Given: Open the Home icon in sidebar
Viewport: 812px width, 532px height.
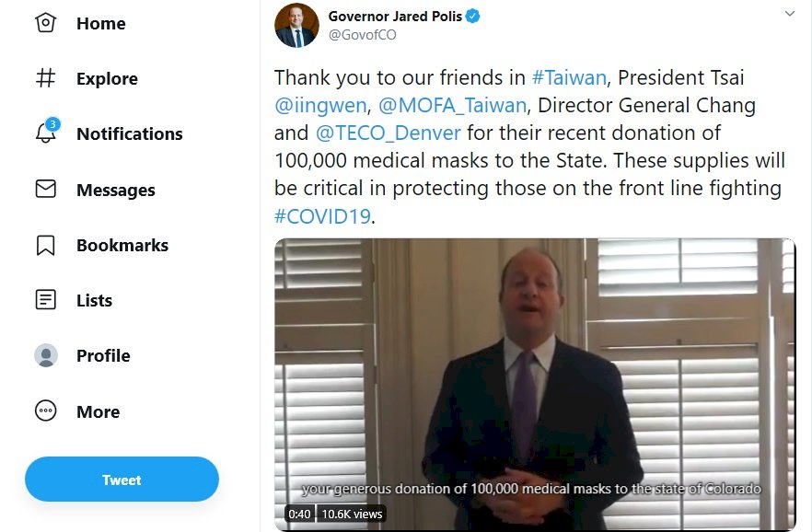Looking at the screenshot, I should pyautogui.click(x=46, y=23).
